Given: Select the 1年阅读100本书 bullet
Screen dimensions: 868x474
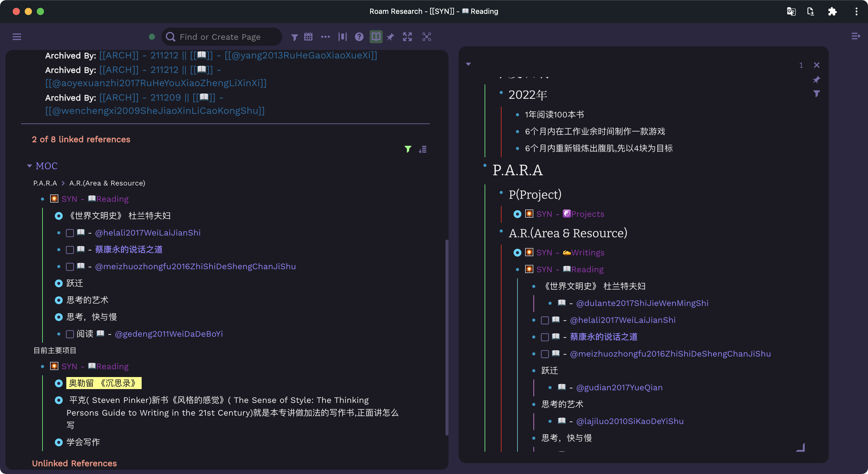Looking at the screenshot, I should coord(554,114).
